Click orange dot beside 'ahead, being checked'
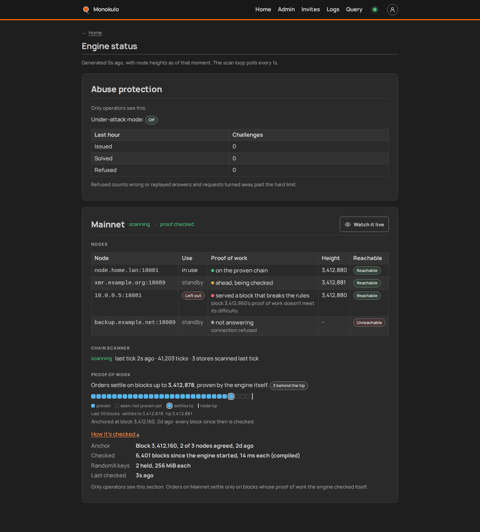The width and height of the screenshot is (480, 532). pos(213,283)
